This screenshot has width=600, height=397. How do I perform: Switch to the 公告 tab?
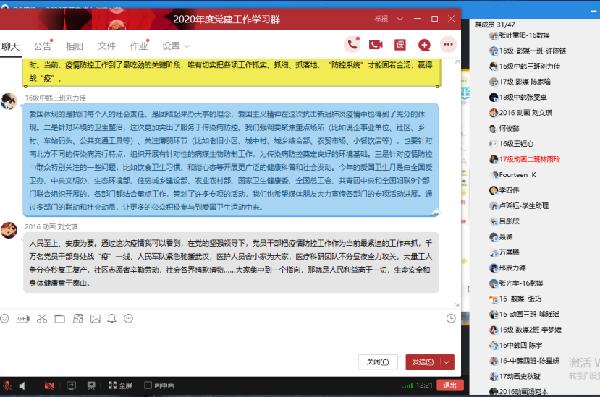click(x=42, y=46)
